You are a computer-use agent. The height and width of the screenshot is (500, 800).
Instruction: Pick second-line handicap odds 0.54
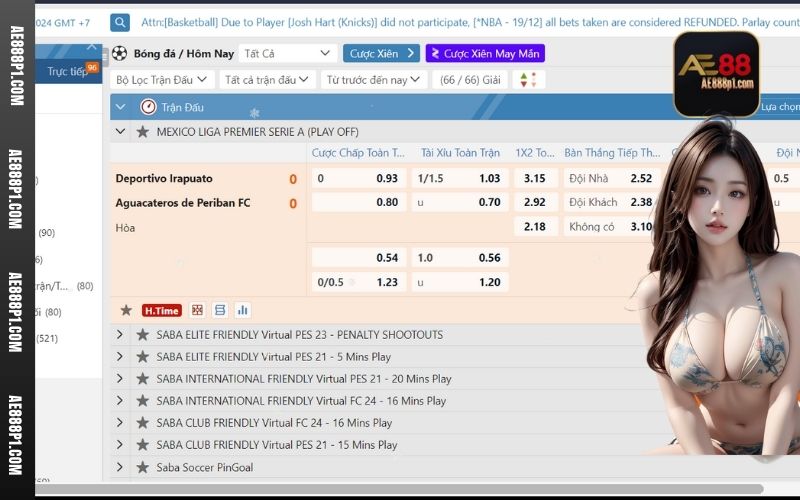coord(359,258)
